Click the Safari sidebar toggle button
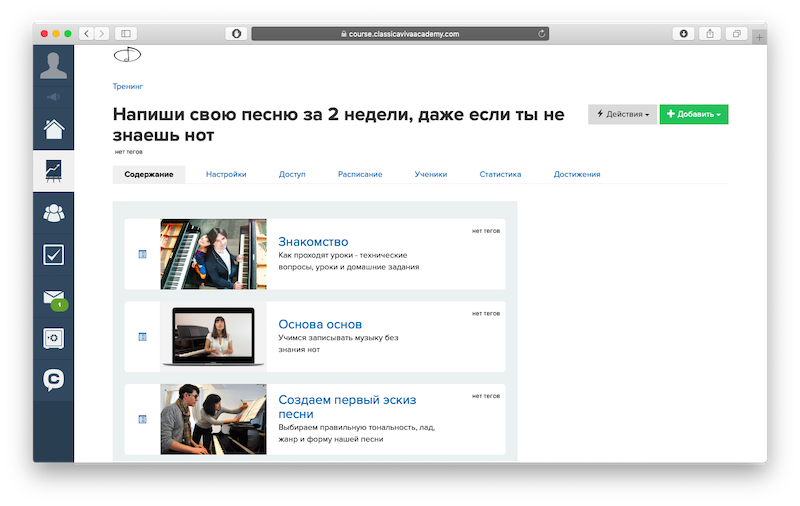This screenshot has width=800, height=506. (x=127, y=33)
